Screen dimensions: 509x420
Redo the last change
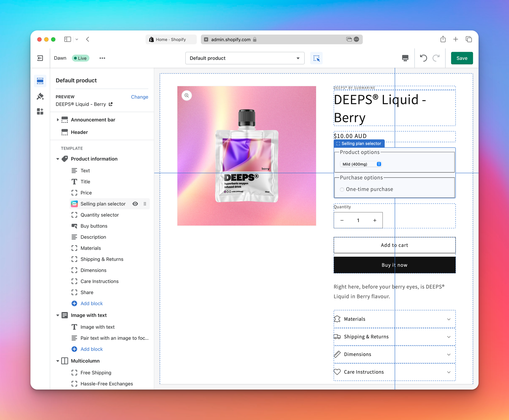pyautogui.click(x=436, y=58)
